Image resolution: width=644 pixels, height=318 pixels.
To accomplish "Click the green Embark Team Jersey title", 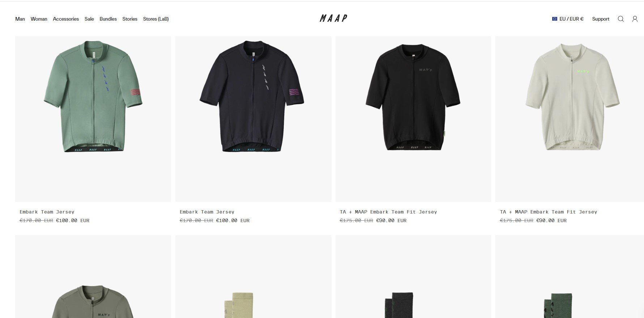I will pyautogui.click(x=47, y=212).
